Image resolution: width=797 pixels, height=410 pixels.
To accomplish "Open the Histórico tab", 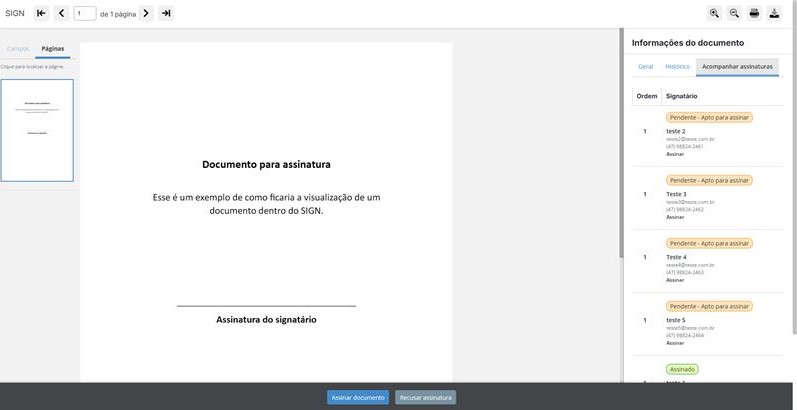I will click(678, 67).
